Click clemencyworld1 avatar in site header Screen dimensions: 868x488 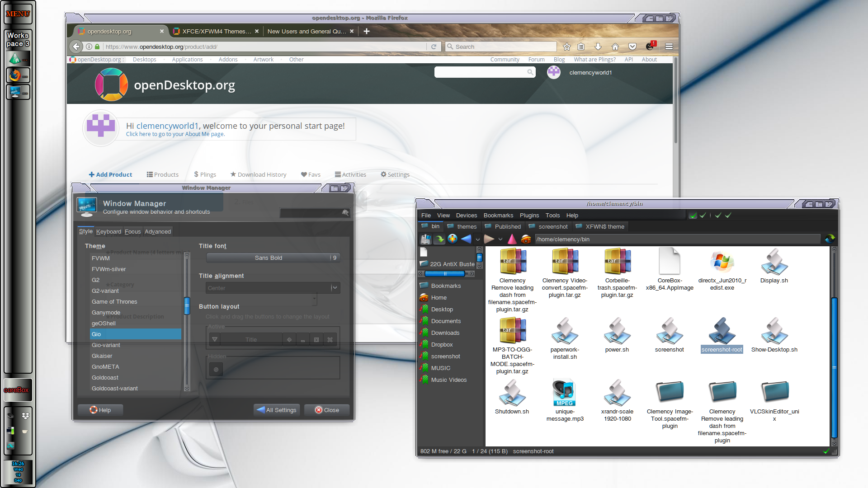(x=554, y=72)
